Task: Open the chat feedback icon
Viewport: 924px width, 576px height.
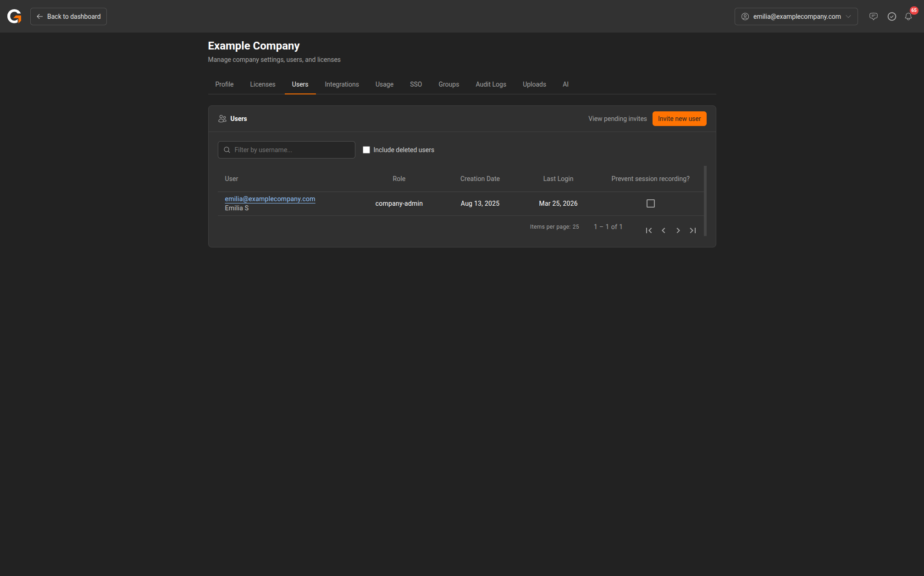Action: 874,16
